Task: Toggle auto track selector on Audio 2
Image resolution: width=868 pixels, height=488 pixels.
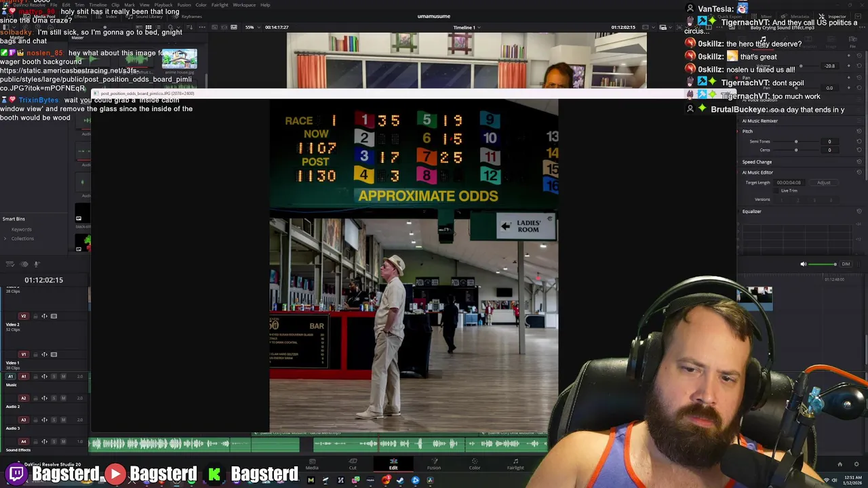Action: [44, 398]
